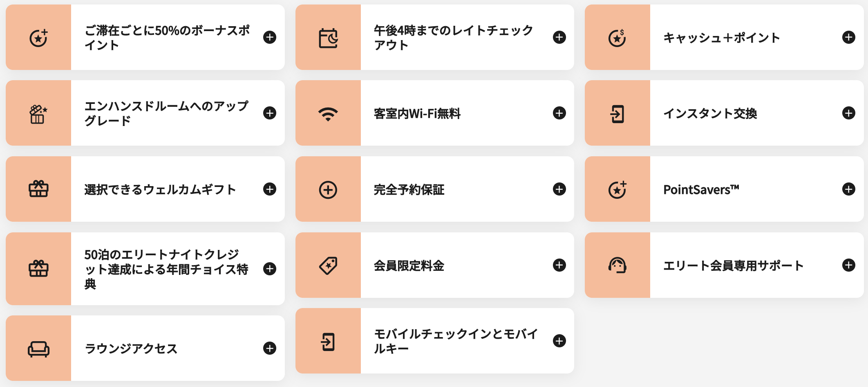
Task: Expand the ラウンジアクセス details
Action: (270, 348)
